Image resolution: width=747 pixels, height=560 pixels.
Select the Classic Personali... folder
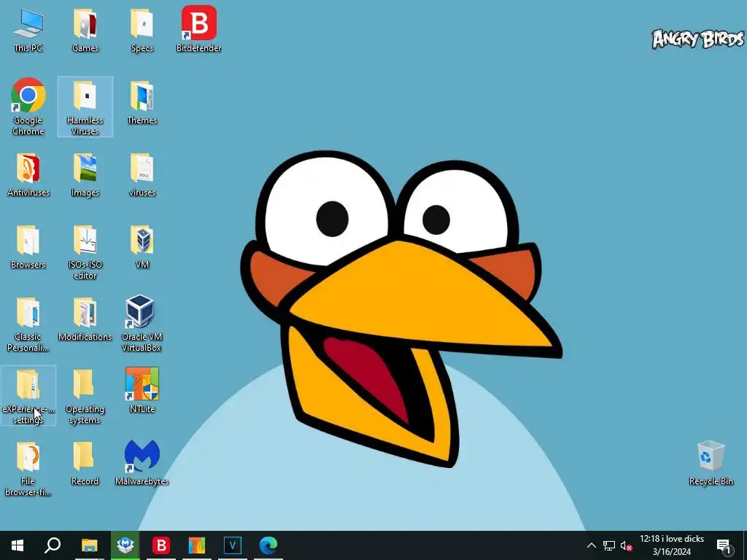(28, 324)
